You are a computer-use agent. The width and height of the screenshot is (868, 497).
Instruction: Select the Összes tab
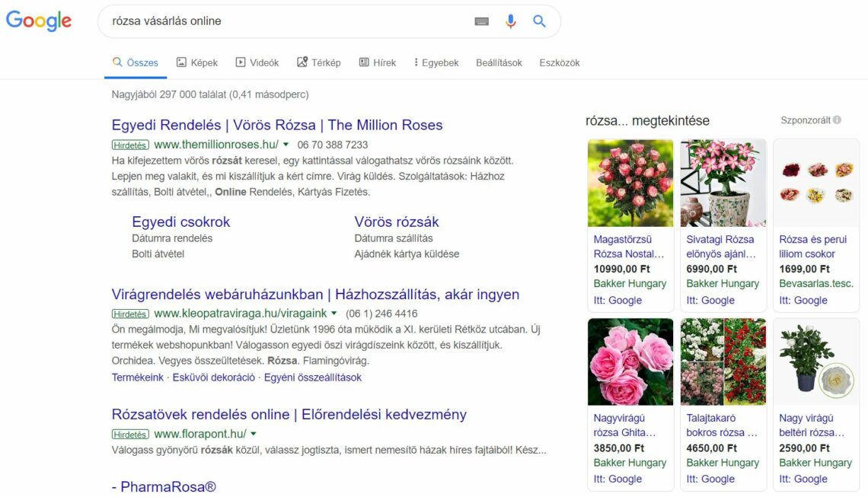click(x=136, y=62)
